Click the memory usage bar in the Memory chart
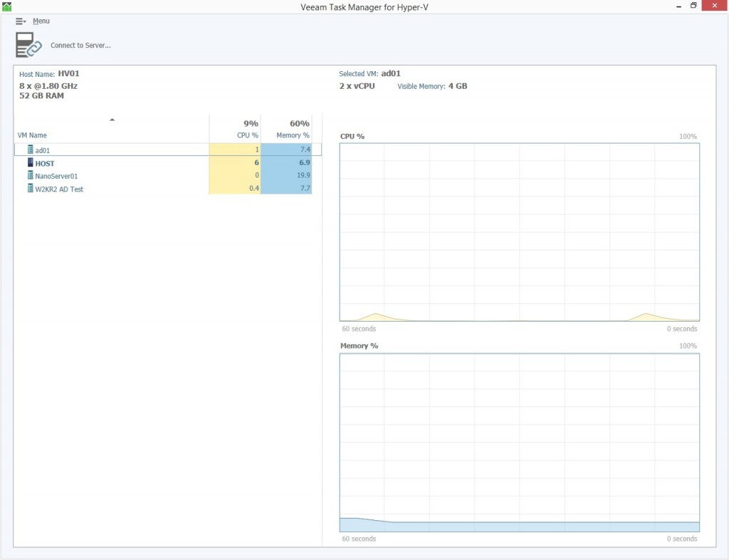729x560 pixels. point(520,522)
